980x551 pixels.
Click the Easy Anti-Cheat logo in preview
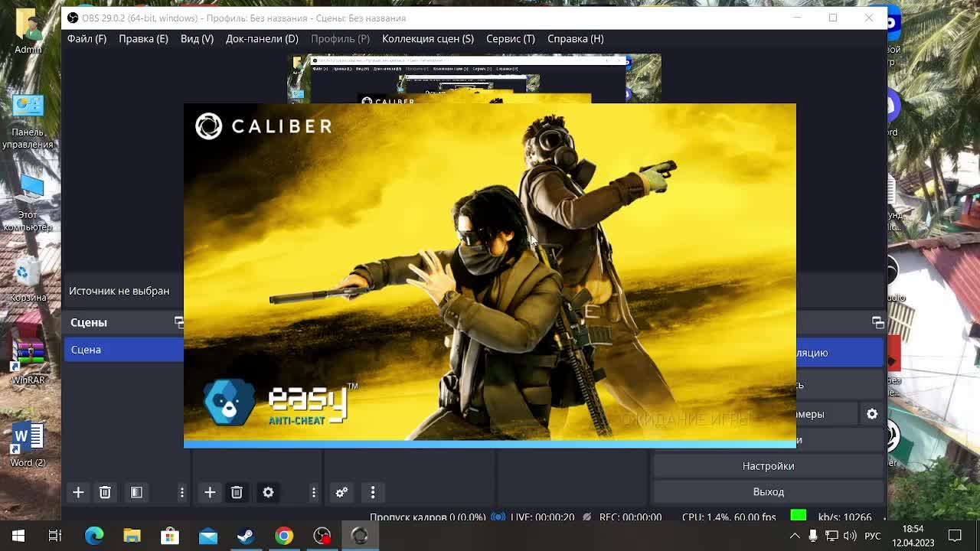(280, 402)
